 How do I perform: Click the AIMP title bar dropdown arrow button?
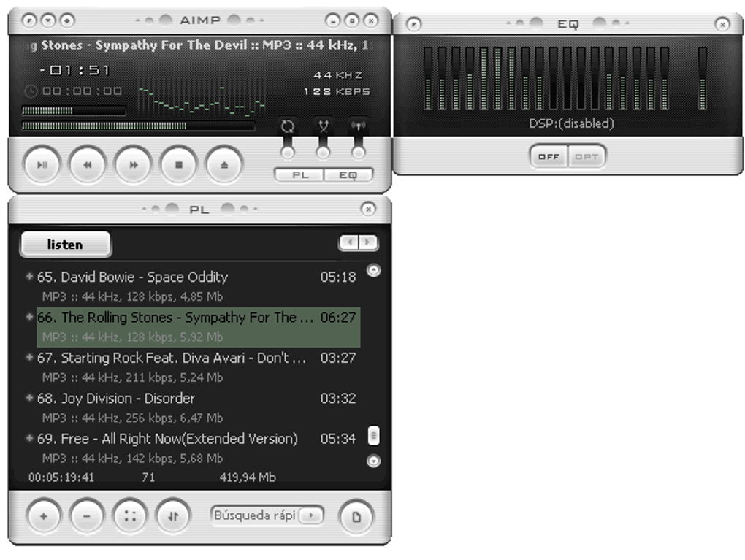tap(48, 20)
